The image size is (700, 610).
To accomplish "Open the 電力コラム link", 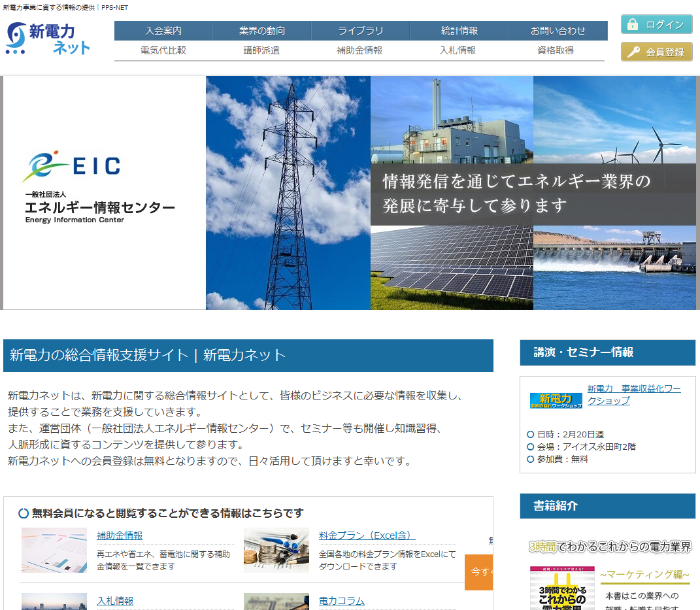I will [342, 601].
